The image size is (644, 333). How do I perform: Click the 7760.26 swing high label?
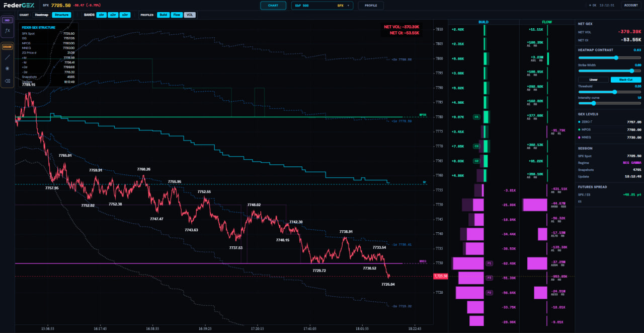[x=144, y=169]
